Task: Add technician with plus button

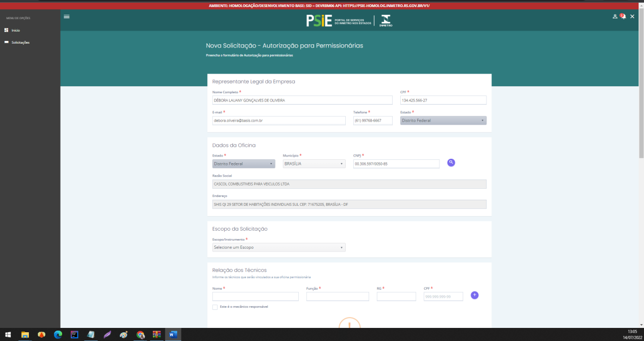Action: tap(474, 295)
